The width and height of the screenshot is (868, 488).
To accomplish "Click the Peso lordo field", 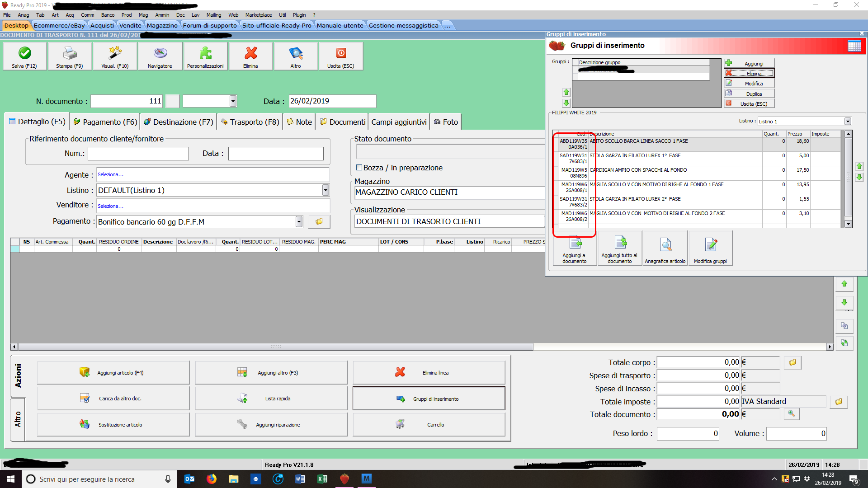I will [688, 434].
